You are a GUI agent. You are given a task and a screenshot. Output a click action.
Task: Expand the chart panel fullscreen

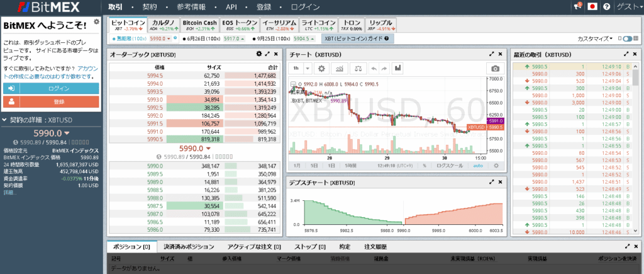(x=492, y=54)
